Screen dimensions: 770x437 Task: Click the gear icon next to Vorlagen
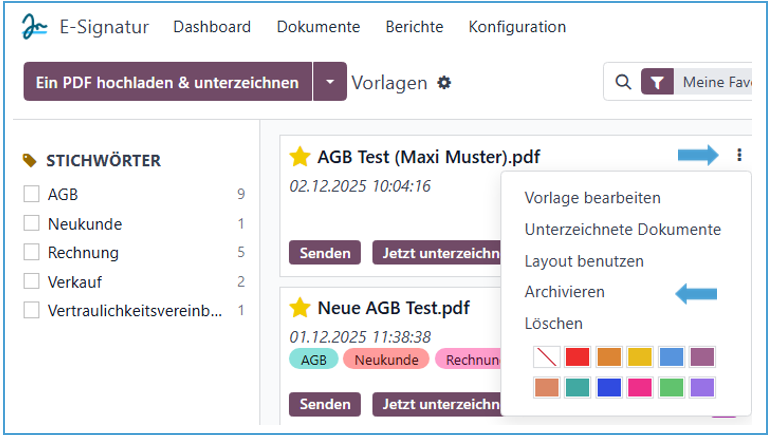[x=444, y=83]
